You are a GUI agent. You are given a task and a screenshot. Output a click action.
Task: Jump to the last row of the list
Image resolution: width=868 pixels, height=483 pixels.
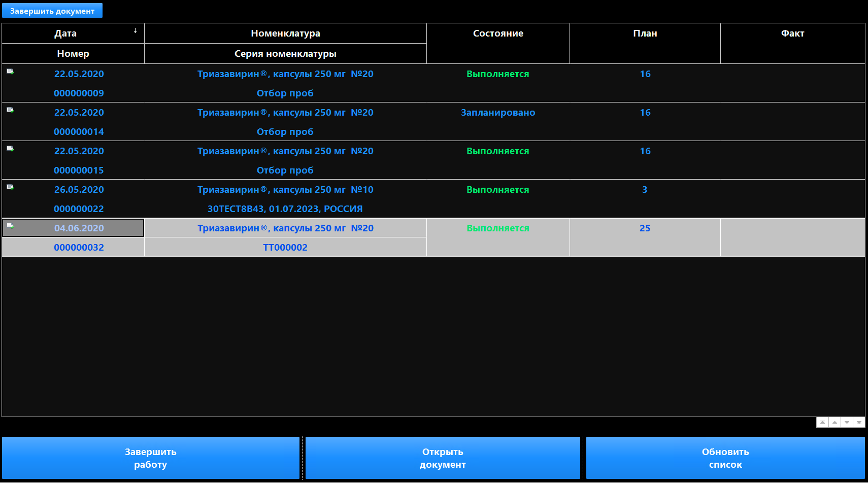pos(859,422)
